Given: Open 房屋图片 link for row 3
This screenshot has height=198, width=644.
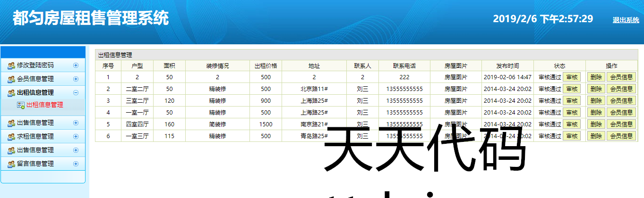Looking at the screenshot, I should point(456,100).
